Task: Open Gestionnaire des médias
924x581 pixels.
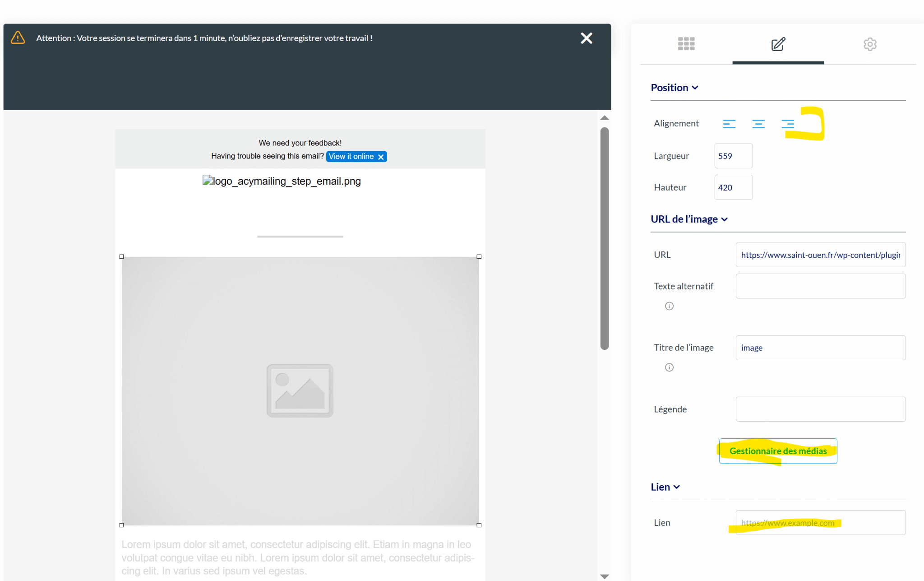Action: tap(778, 451)
